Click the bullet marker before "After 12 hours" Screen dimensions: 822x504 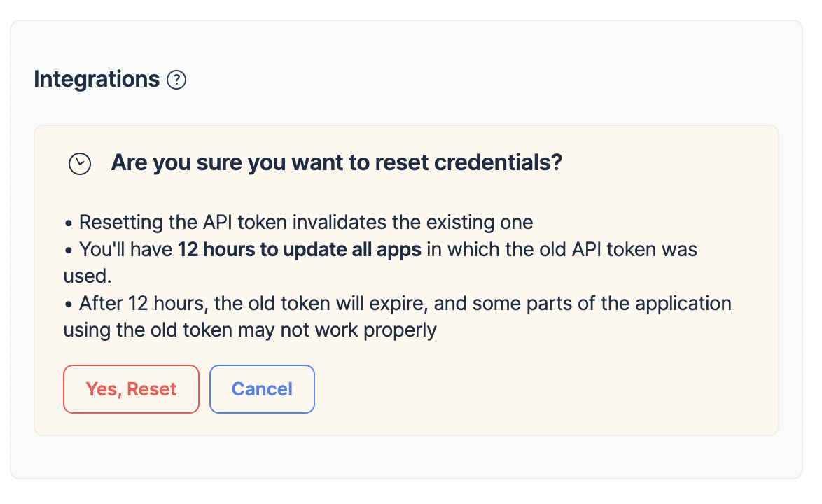(69, 304)
